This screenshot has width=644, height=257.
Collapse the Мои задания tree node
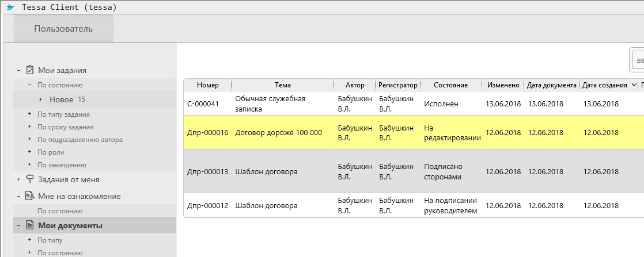19,71
